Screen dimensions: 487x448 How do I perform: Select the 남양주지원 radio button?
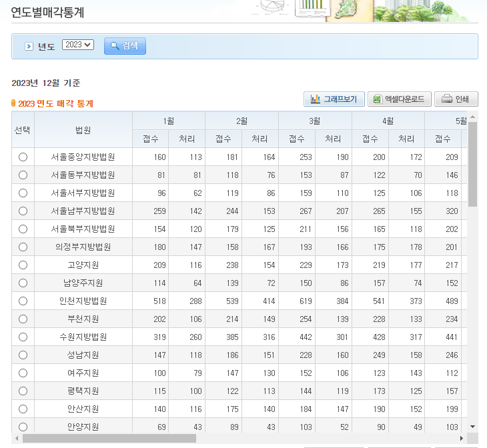(x=23, y=283)
